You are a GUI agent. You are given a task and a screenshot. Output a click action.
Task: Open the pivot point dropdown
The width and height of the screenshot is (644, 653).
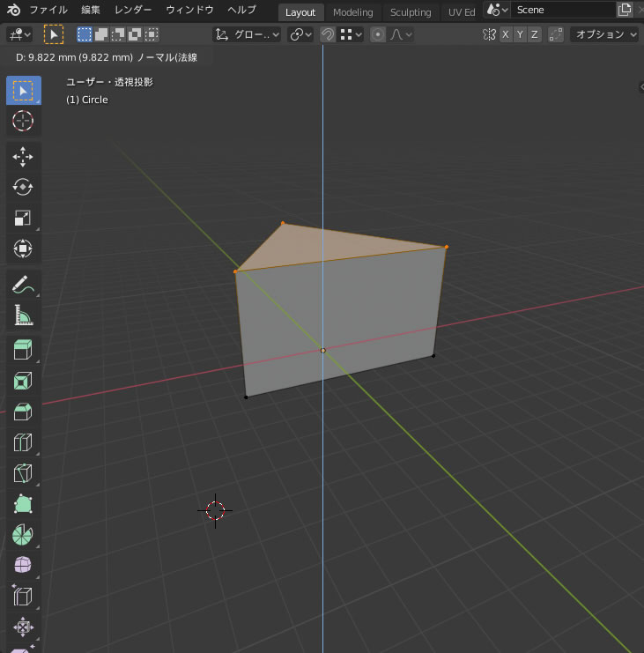click(301, 34)
